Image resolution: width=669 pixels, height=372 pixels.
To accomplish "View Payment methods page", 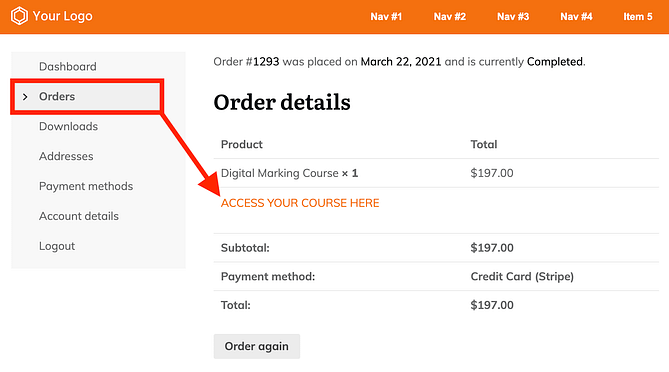I will 86,186.
